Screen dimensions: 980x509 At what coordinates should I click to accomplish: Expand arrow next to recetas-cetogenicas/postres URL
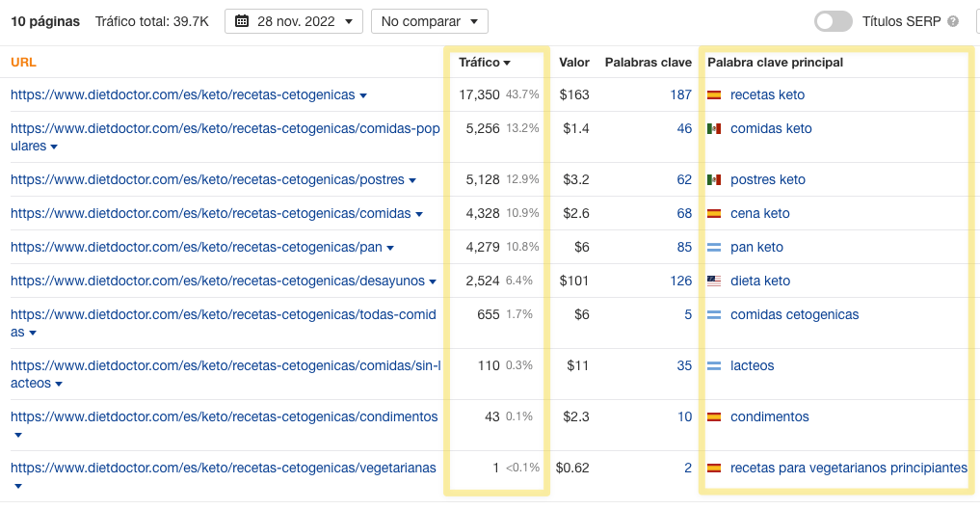[x=412, y=180]
